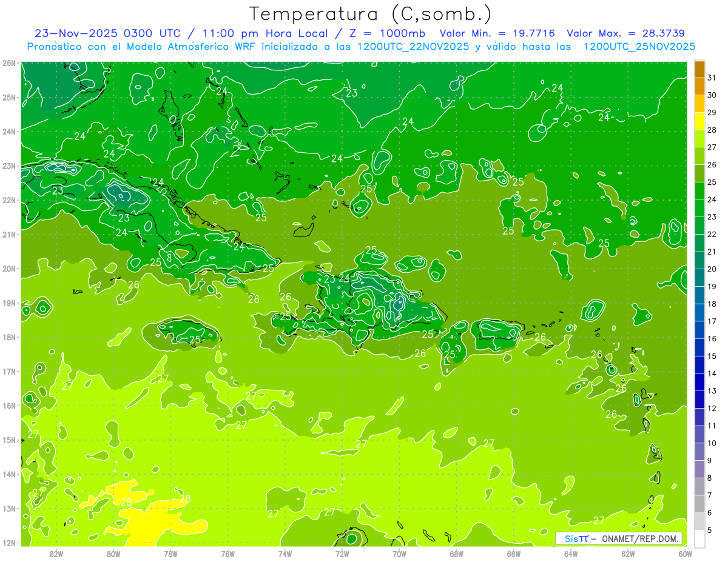
Task: Click the '80W' longitude axis label
Action: (x=113, y=554)
